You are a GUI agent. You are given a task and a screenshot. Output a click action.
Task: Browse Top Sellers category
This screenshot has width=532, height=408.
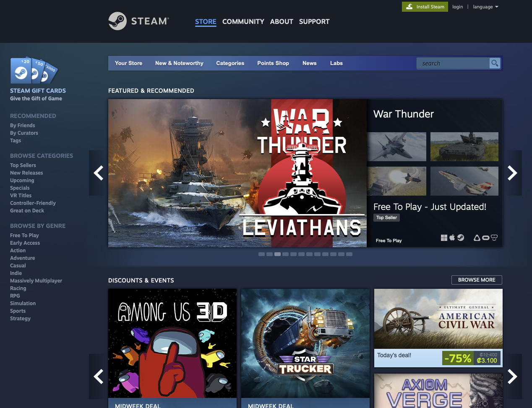pyautogui.click(x=23, y=165)
